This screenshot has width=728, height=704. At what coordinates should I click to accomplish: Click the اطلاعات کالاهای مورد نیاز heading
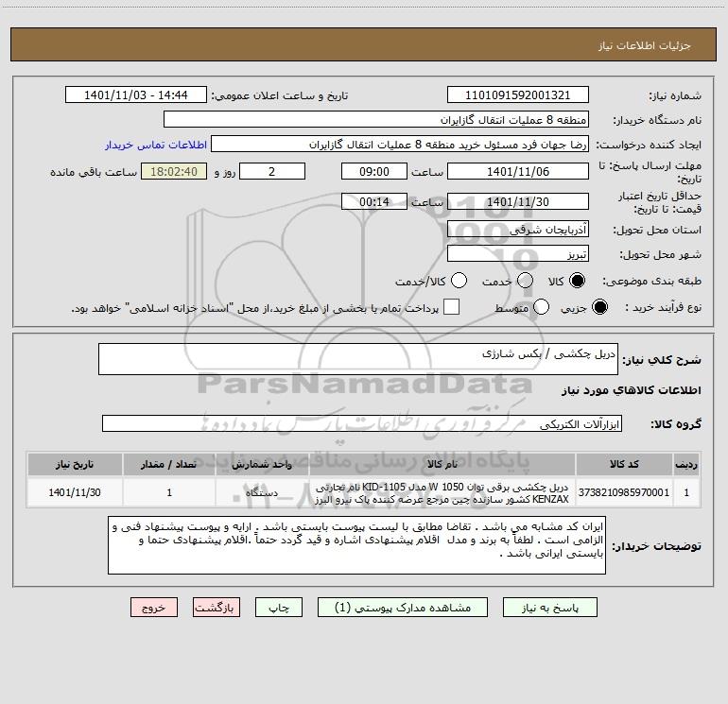click(631, 390)
